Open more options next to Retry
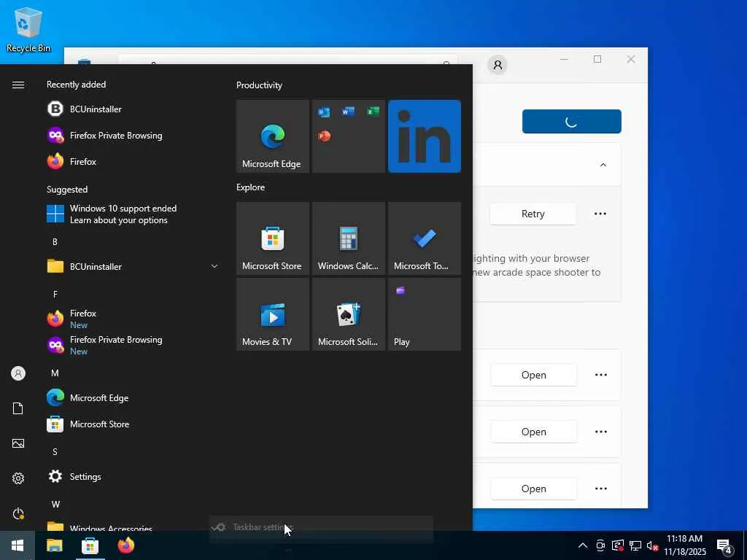The width and height of the screenshot is (747, 560). [x=600, y=214]
